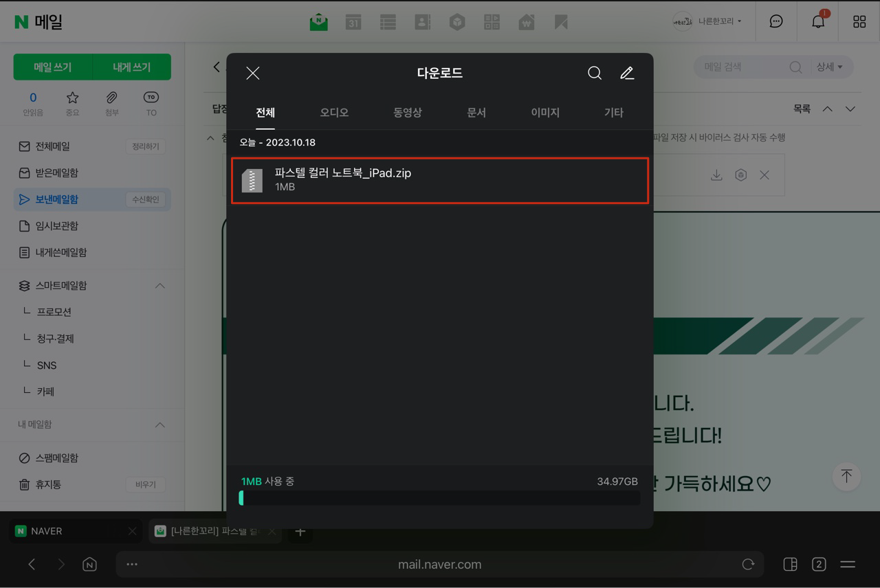Select the 파스텔 컬러 노트북_iPad.zip download entry
This screenshot has height=588, width=880.
[x=440, y=181]
